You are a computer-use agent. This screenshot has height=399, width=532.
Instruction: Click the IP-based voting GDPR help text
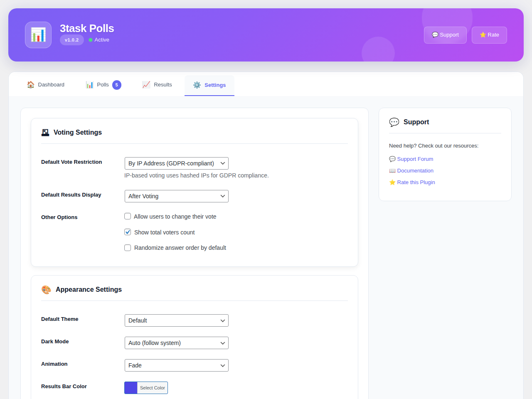pyautogui.click(x=197, y=175)
